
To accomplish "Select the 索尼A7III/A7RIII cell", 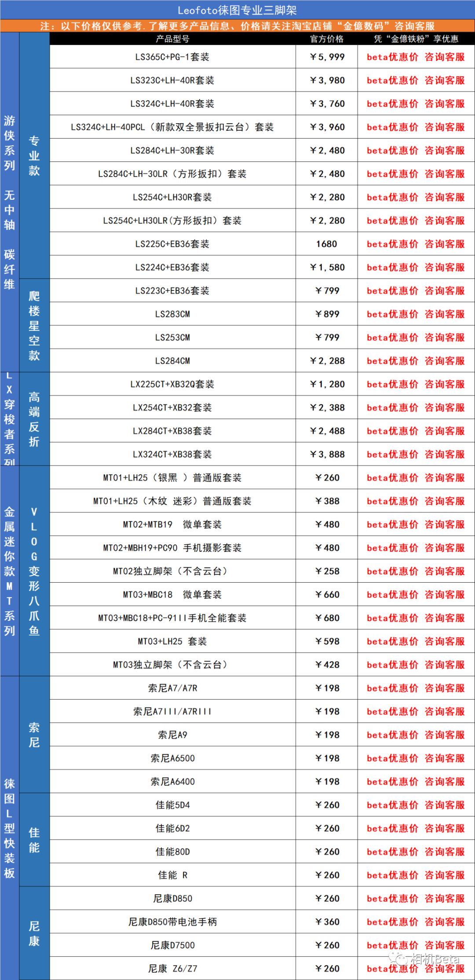I will pyautogui.click(x=172, y=711).
